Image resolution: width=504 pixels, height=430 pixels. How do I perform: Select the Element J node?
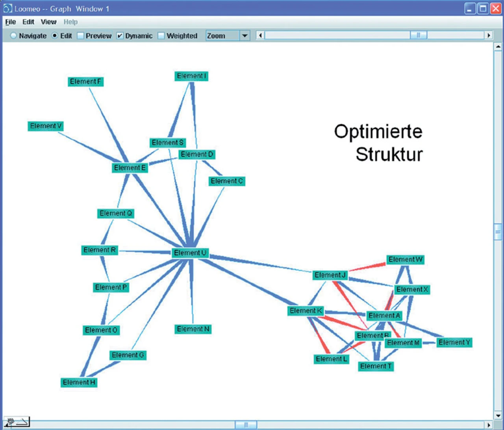[x=330, y=275]
